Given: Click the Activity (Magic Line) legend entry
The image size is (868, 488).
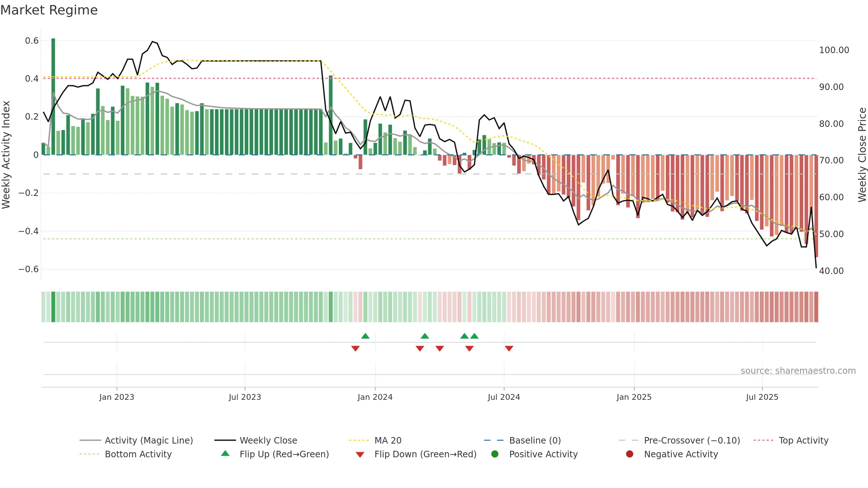Looking at the screenshot, I should [136, 440].
